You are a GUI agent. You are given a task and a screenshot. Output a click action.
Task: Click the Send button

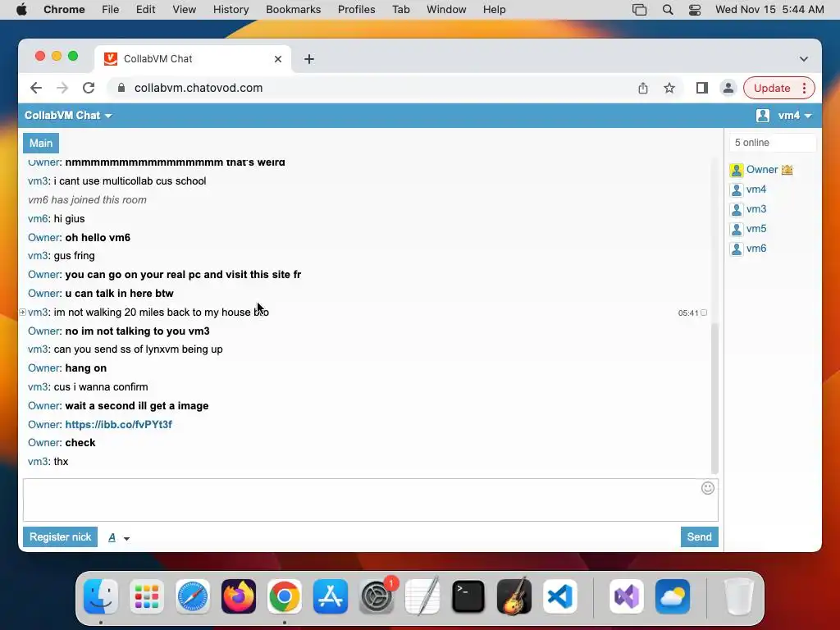pos(699,536)
